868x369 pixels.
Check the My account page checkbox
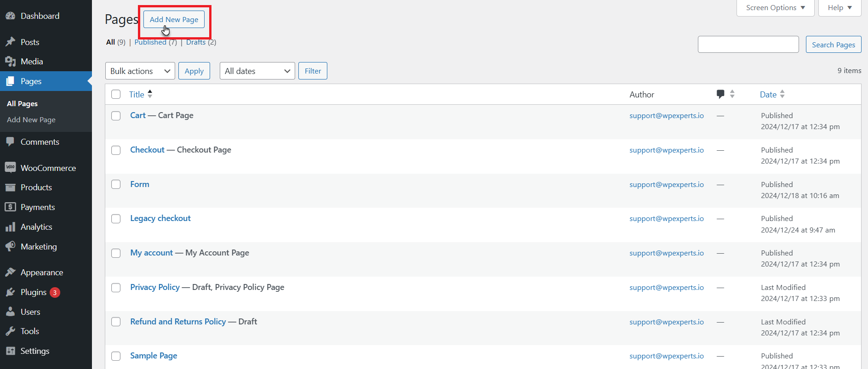(116, 253)
